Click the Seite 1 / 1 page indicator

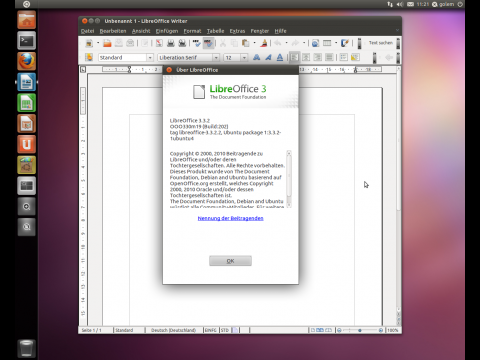pos(92,330)
